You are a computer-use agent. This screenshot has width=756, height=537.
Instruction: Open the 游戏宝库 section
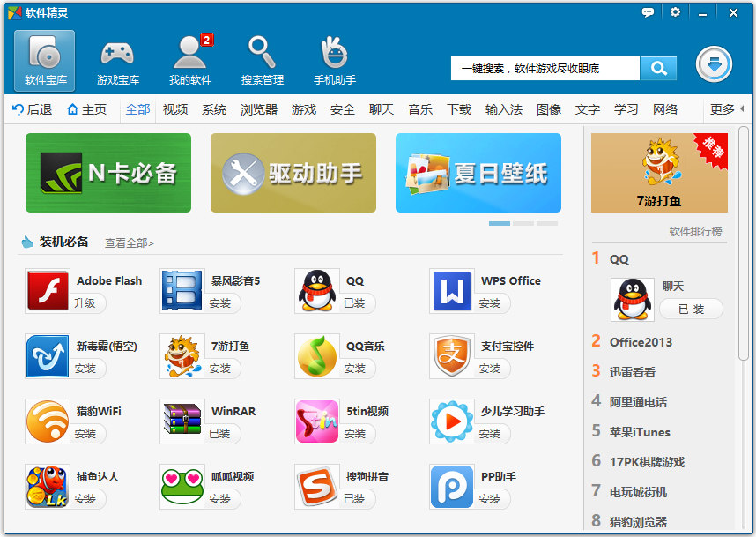coord(117,59)
